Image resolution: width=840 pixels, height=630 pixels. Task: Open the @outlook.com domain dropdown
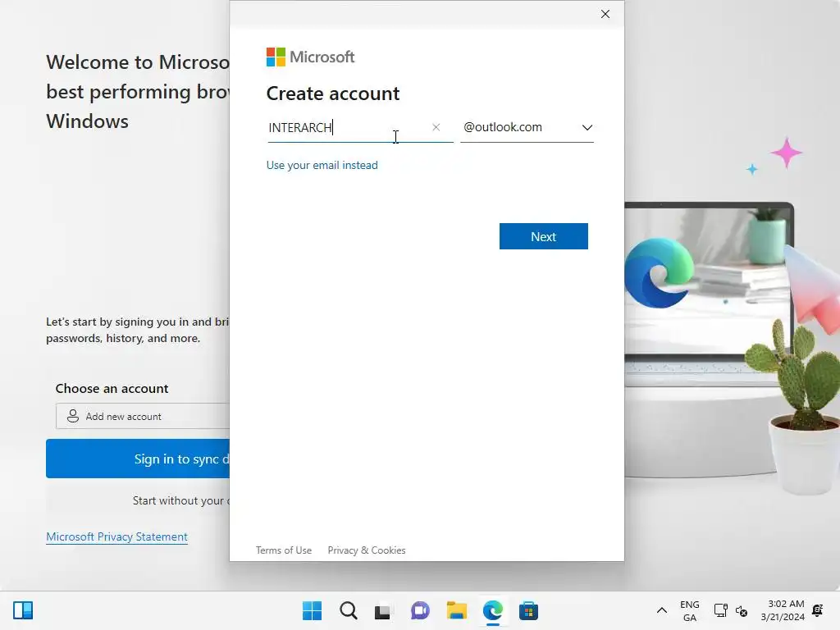[x=527, y=127]
